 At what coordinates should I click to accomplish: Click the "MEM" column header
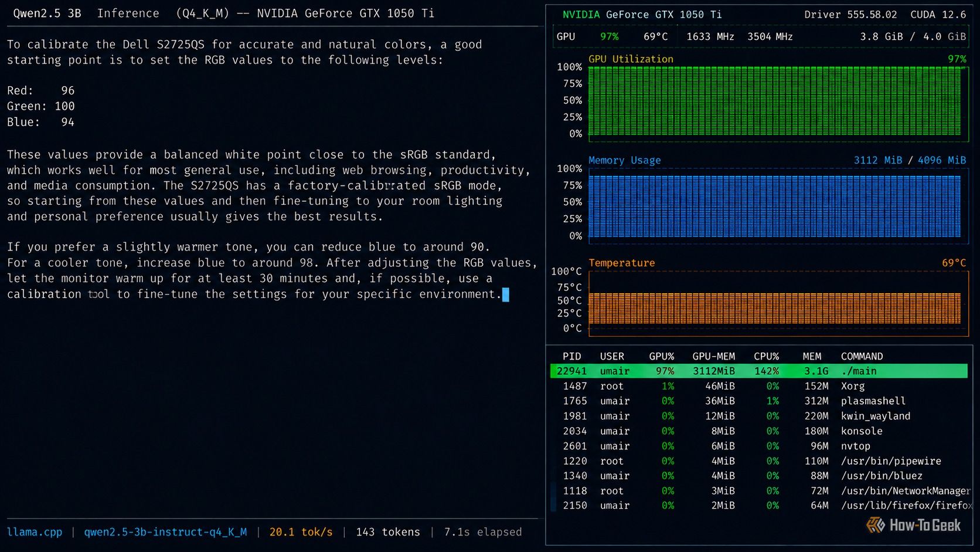pos(812,356)
